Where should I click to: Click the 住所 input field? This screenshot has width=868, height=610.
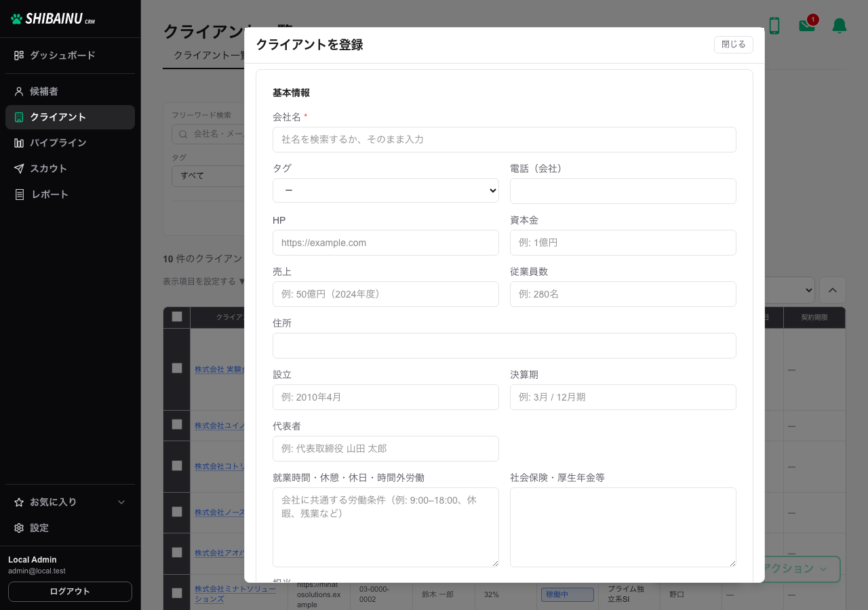[505, 346]
